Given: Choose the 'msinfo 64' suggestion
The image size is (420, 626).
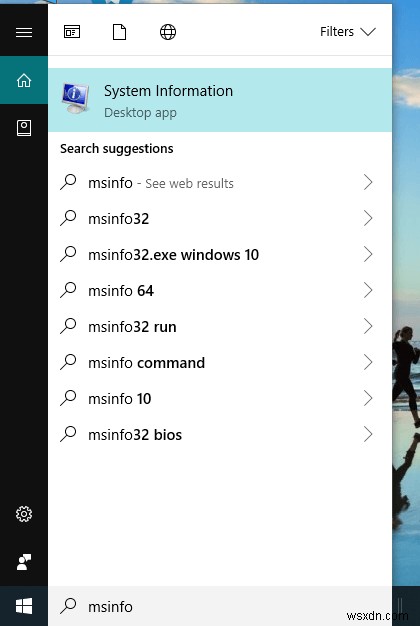Looking at the screenshot, I should click(x=220, y=291).
